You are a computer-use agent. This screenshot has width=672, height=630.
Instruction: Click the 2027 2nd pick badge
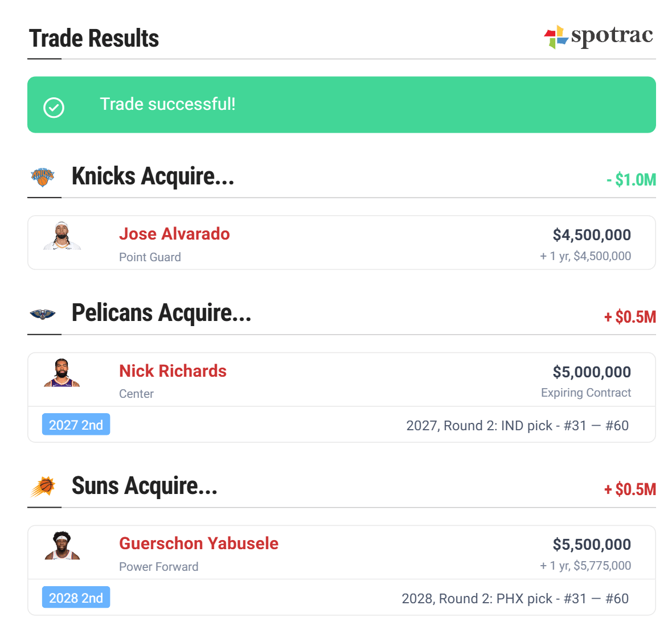pos(76,425)
